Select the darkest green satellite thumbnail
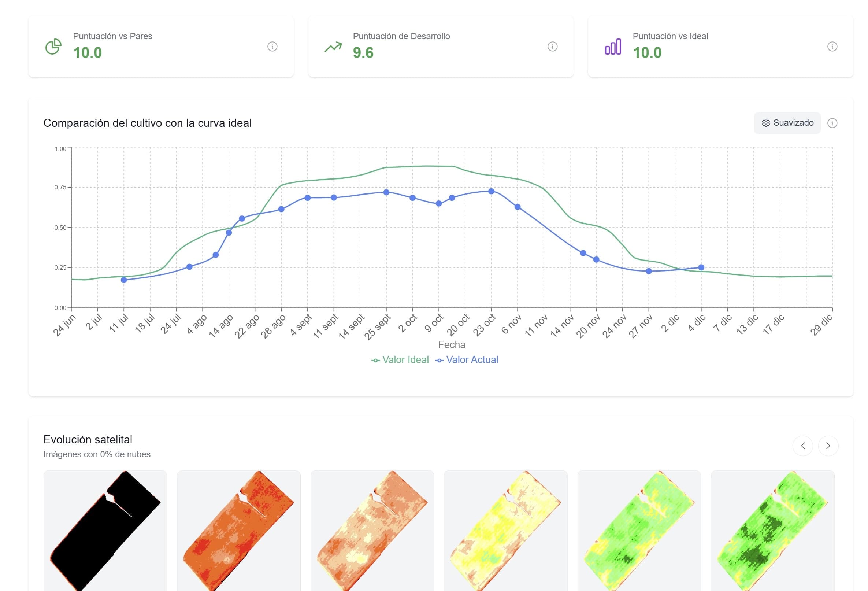 click(772, 531)
